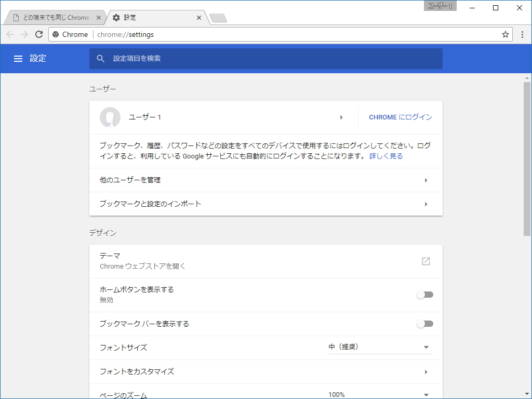Open the Chrome menu (three dots)
The image size is (532, 399).
pyautogui.click(x=522, y=34)
